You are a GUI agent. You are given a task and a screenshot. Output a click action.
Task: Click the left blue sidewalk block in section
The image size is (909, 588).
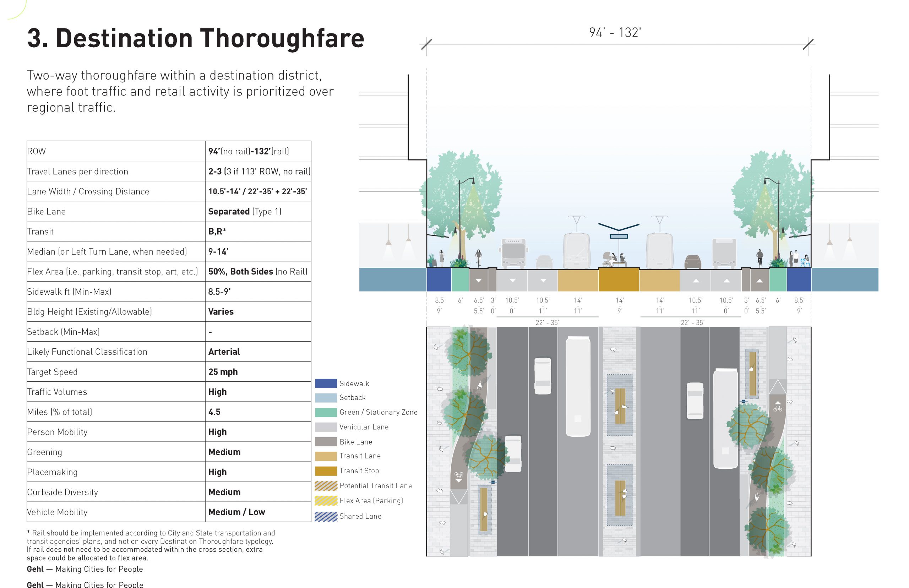click(x=439, y=279)
